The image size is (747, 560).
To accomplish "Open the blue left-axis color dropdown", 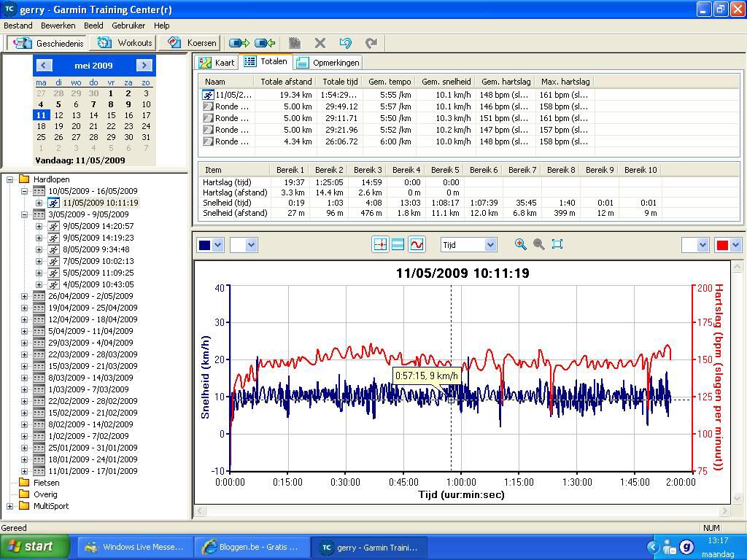I will point(217,245).
